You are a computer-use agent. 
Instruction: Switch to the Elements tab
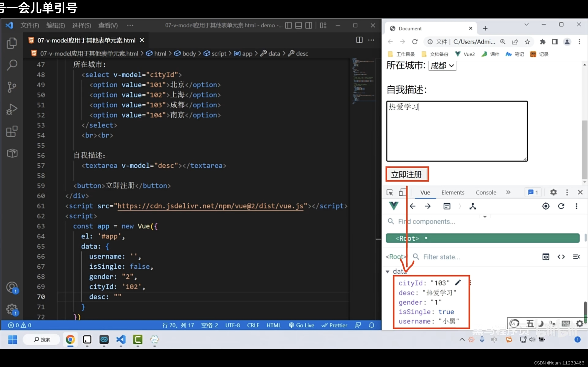click(453, 192)
